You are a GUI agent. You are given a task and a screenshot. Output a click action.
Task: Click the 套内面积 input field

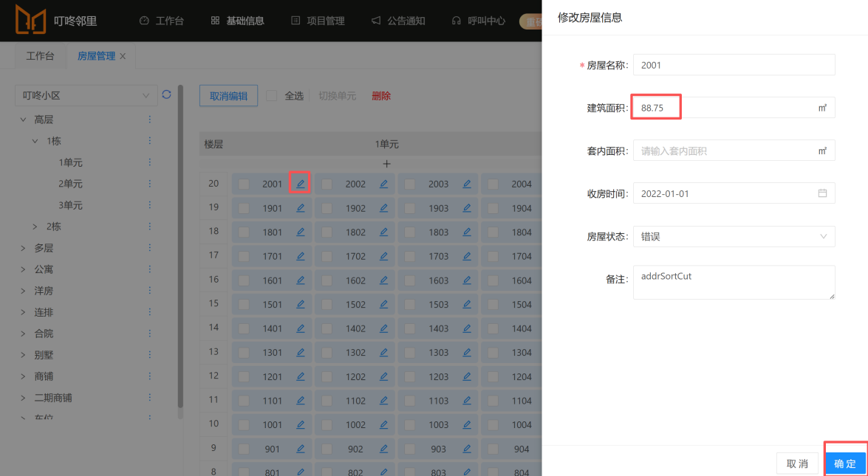click(724, 151)
